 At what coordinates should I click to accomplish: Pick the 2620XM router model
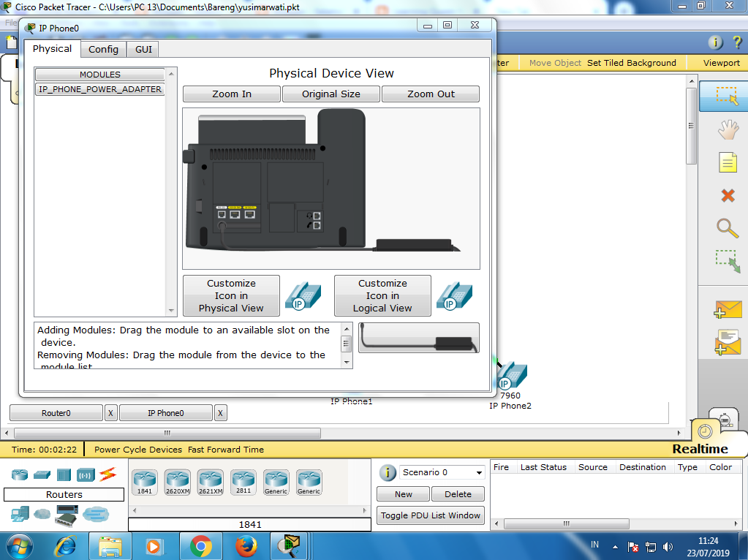[178, 483]
